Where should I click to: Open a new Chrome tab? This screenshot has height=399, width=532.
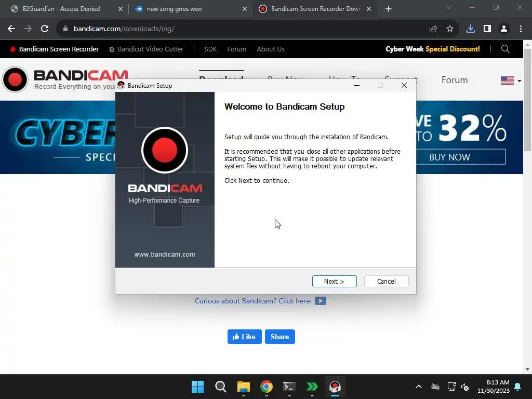point(389,9)
